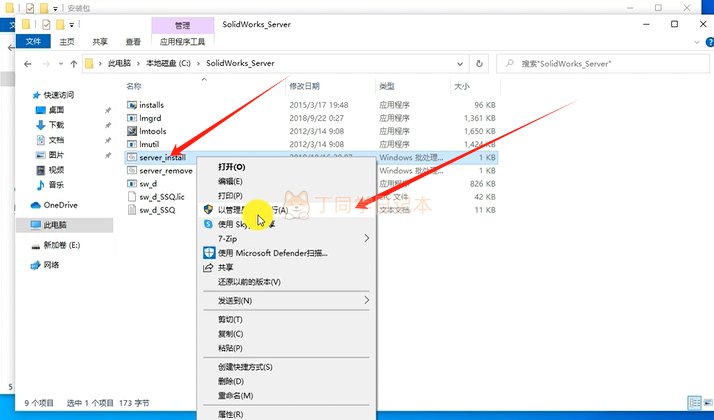This screenshot has width=714, height=420.
Task: Choose 删除(D) in context menu
Action: point(231,381)
